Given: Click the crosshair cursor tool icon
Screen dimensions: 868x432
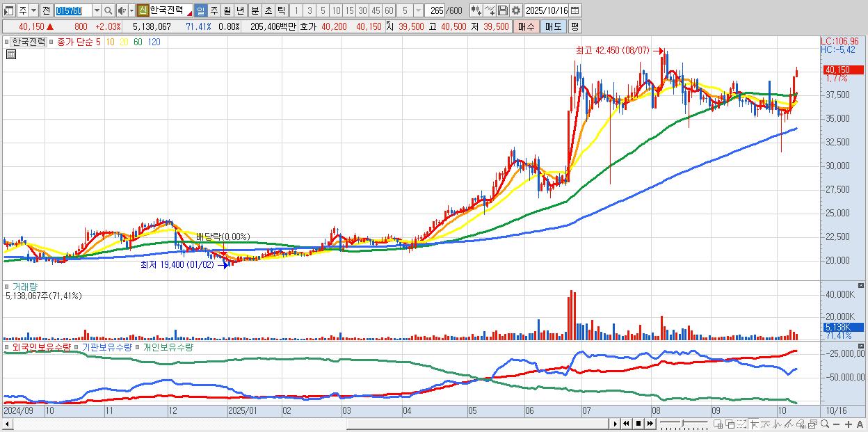Looking at the screenshot, I should tap(754, 424).
